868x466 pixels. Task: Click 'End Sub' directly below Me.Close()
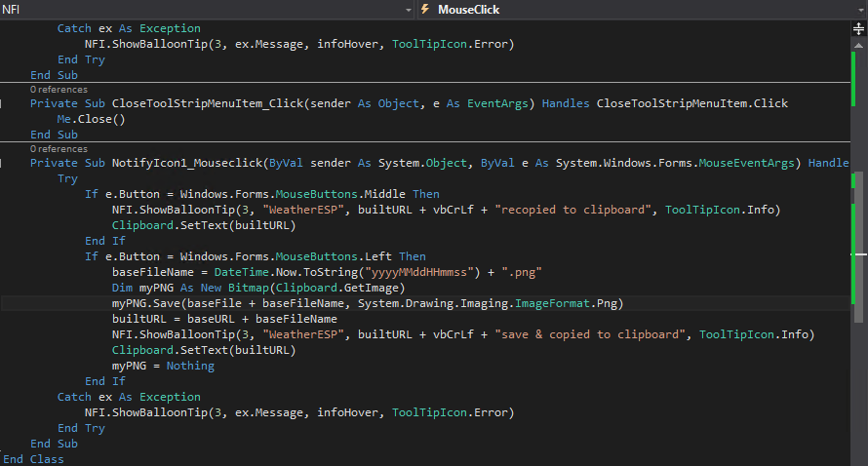pos(54,136)
